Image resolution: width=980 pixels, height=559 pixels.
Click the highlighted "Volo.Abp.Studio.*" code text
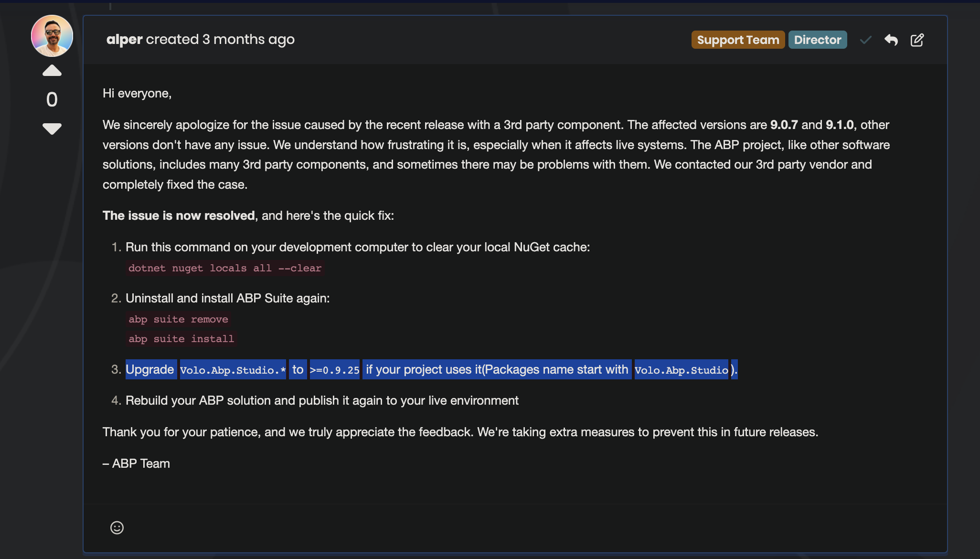coord(233,370)
